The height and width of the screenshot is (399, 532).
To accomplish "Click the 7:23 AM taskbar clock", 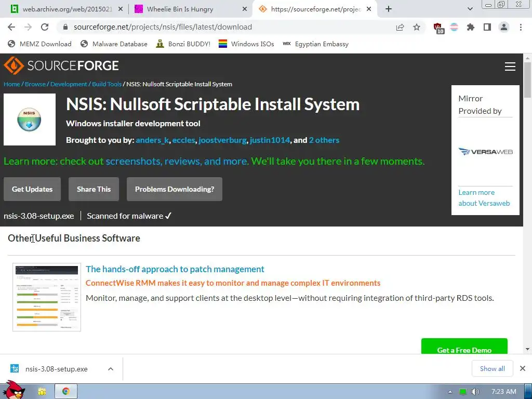I will click(x=504, y=392).
